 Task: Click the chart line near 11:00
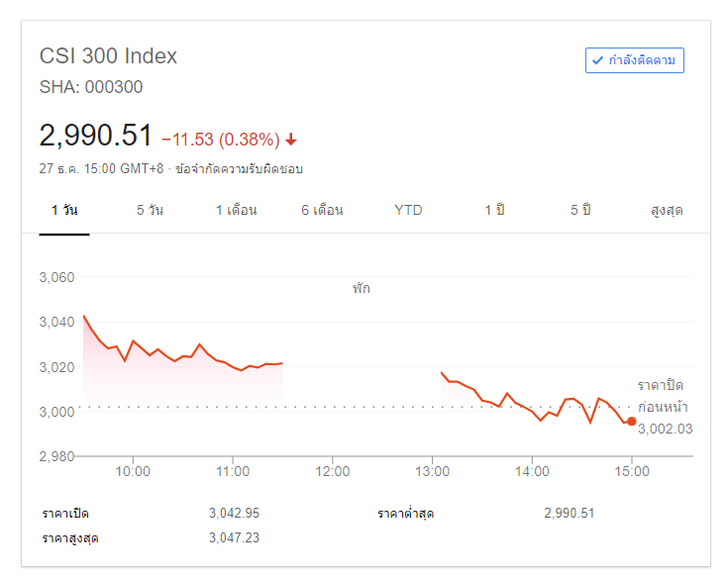pos(233,367)
